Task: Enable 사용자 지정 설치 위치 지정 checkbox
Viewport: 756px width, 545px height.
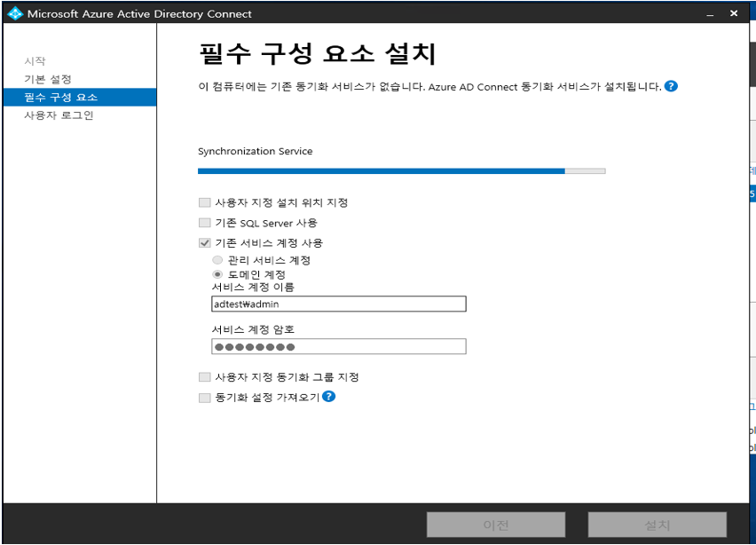Action: (204, 202)
